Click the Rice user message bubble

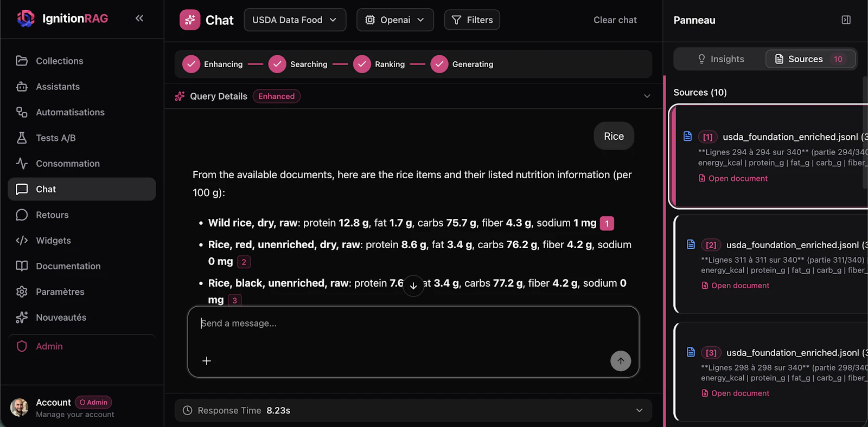(x=614, y=136)
